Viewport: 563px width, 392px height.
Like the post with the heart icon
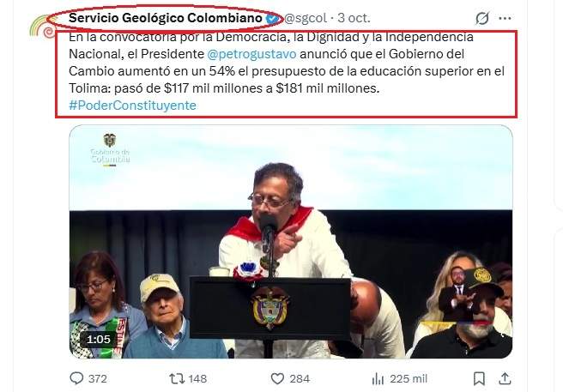pyautogui.click(x=277, y=378)
